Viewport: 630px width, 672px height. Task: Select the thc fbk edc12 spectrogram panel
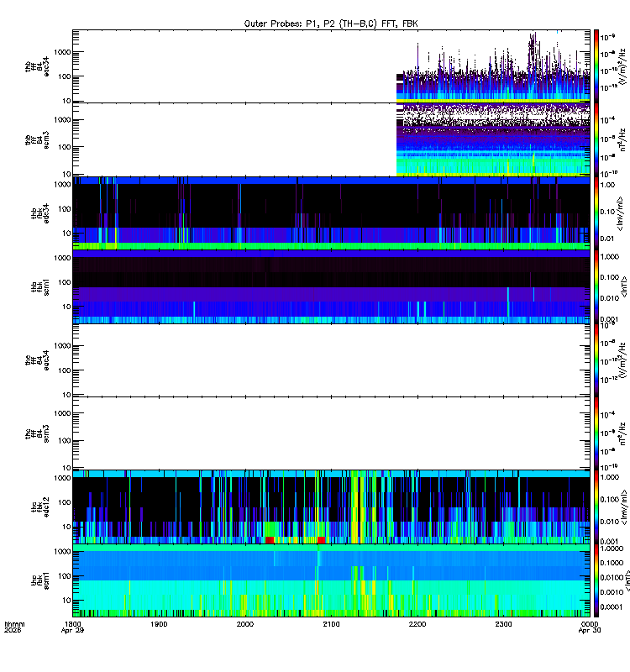coord(331,507)
